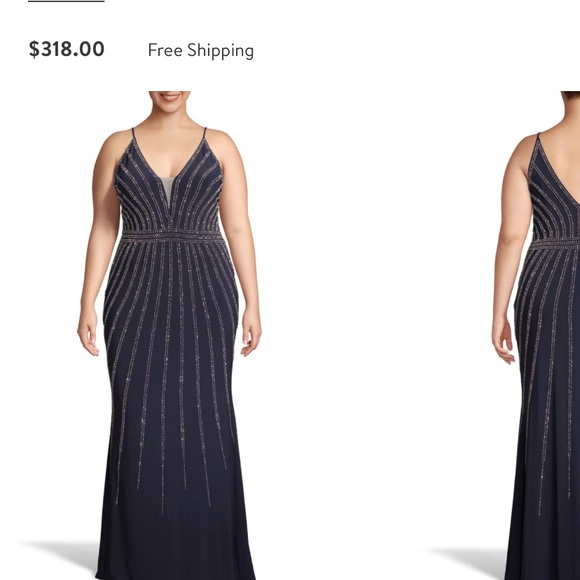Screen dimensions: 580x580
Task: Click the V-neckline of the front-view gown
Action: (169, 178)
